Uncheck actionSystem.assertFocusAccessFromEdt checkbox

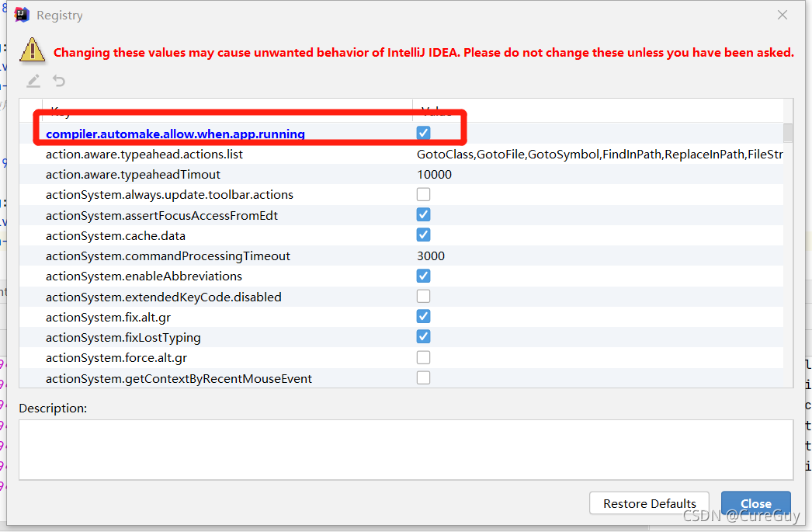point(423,214)
